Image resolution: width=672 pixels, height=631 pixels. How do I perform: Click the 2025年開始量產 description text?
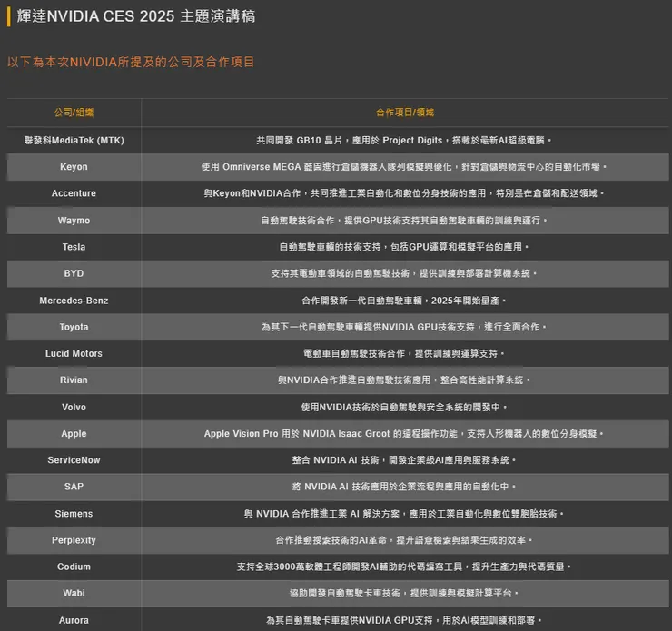(404, 301)
